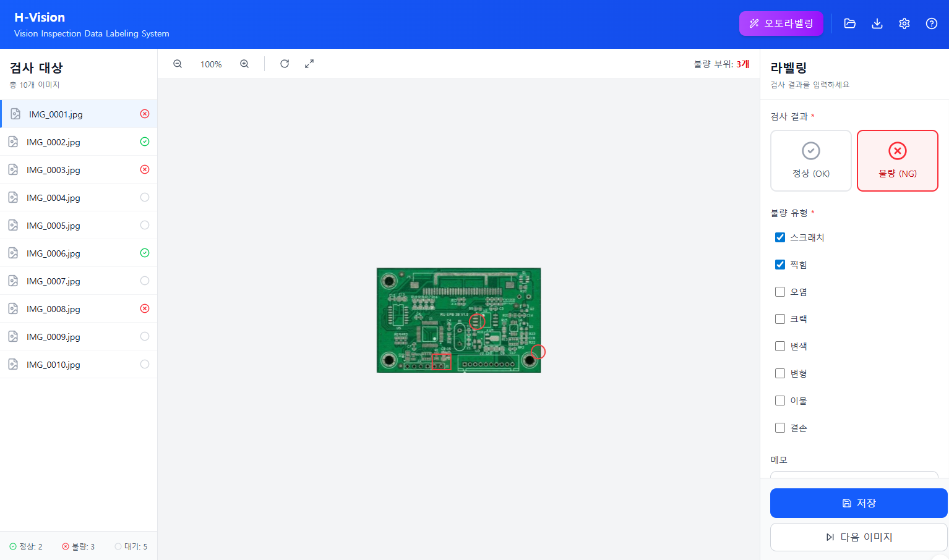Open the folder icon in header
This screenshot has width=949, height=560.
coord(850,23)
